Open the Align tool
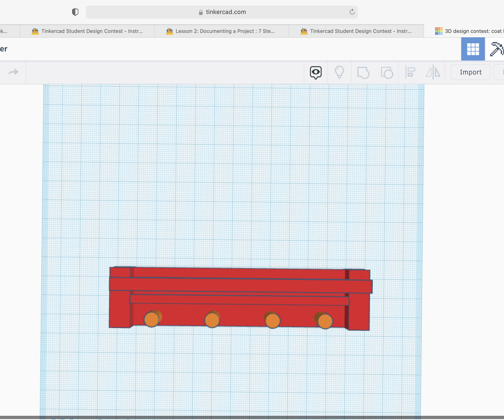The width and height of the screenshot is (504, 420). [410, 72]
